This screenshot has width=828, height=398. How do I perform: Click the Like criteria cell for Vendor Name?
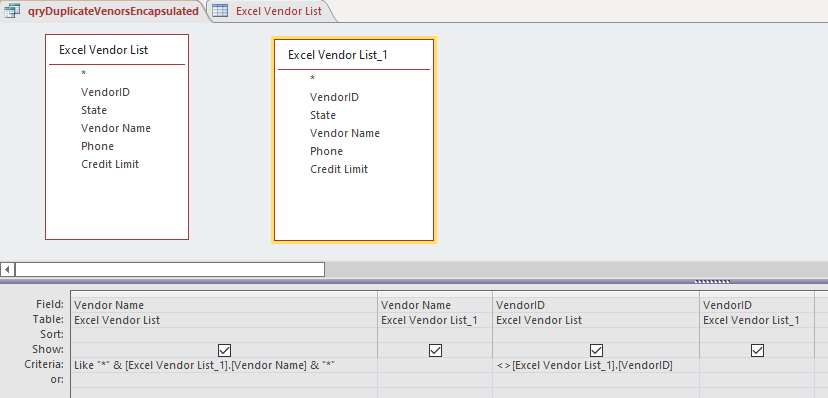[x=224, y=365]
